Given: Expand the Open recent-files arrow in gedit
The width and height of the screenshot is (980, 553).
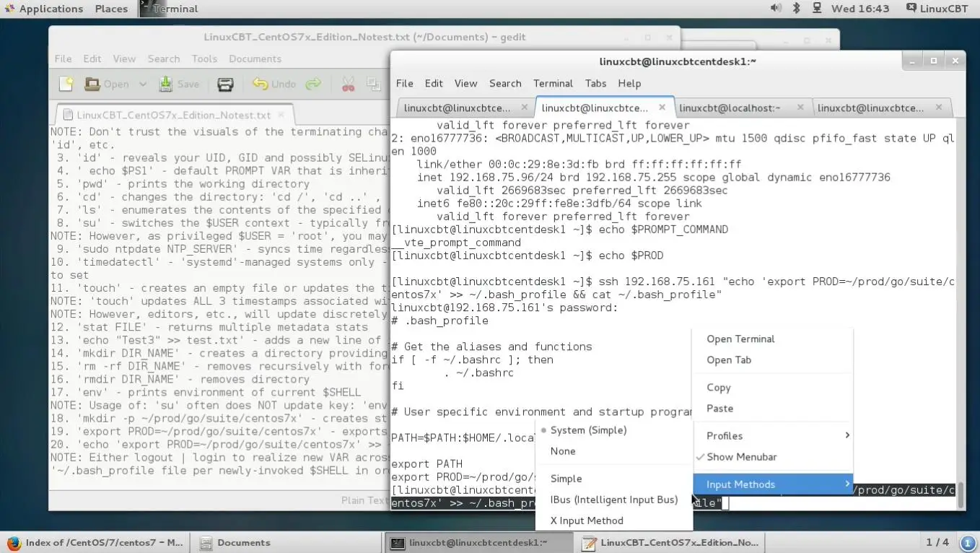Looking at the screenshot, I should [142, 84].
